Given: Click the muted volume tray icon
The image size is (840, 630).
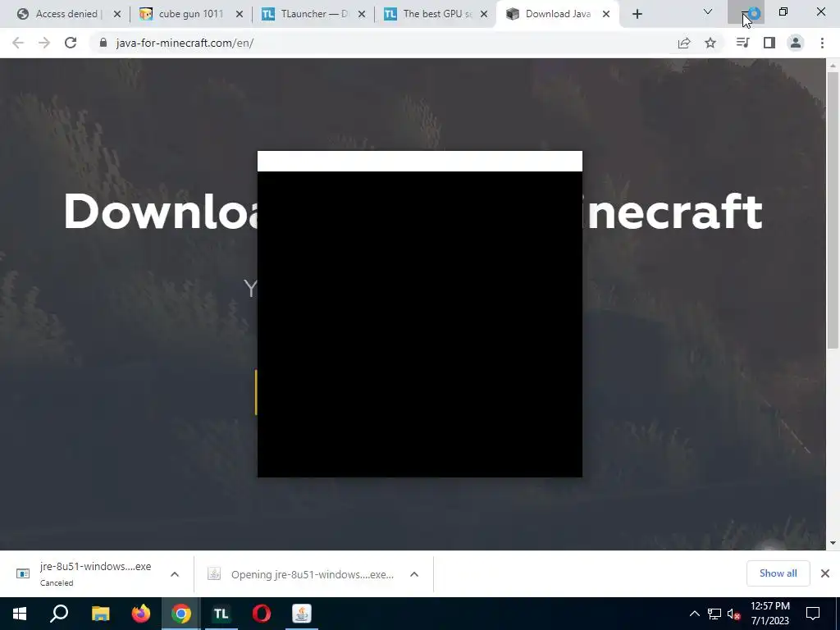Looking at the screenshot, I should pyautogui.click(x=734, y=614).
